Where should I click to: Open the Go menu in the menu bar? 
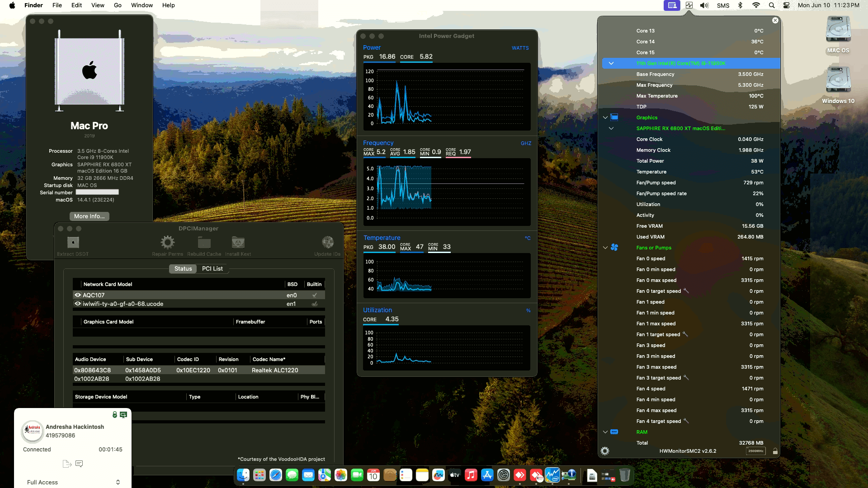tap(117, 5)
